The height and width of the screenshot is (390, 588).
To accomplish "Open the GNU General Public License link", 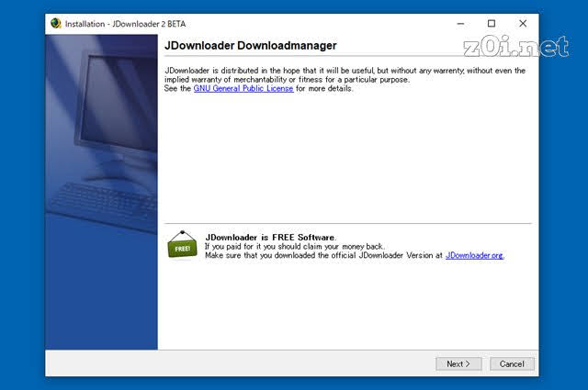I will tap(243, 89).
